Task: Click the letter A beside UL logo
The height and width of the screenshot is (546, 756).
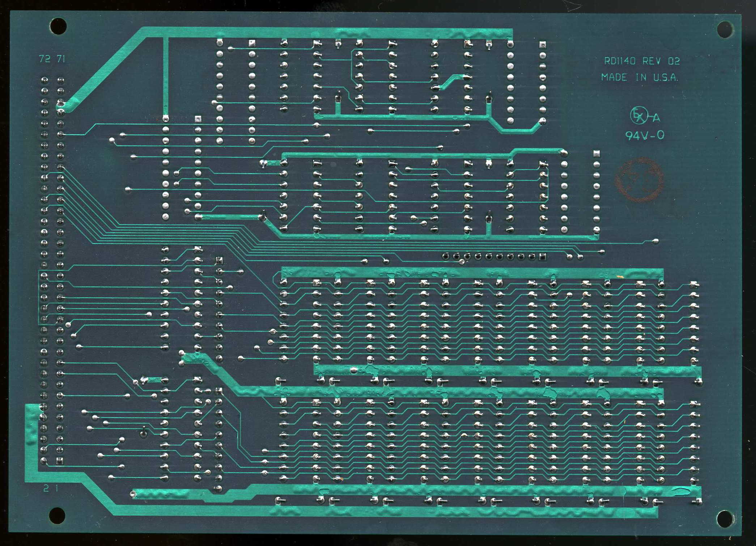Action: [657, 118]
